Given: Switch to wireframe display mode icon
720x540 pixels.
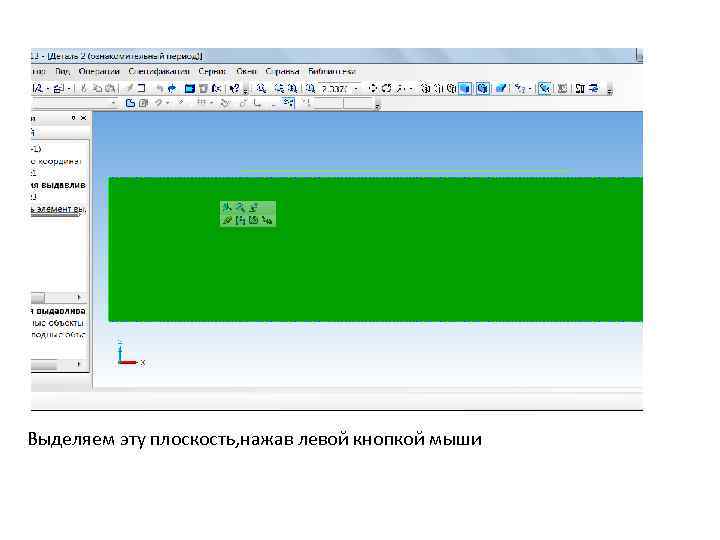Looking at the screenshot, I should pyautogui.click(x=426, y=88).
